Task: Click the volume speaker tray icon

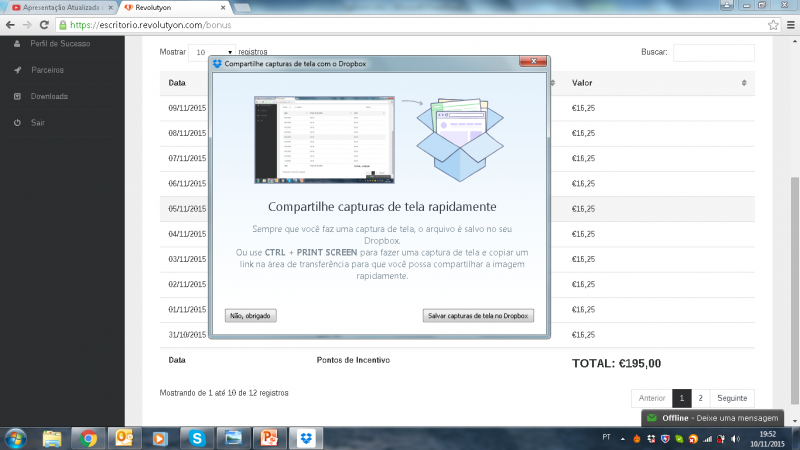Action: pyautogui.click(x=735, y=439)
